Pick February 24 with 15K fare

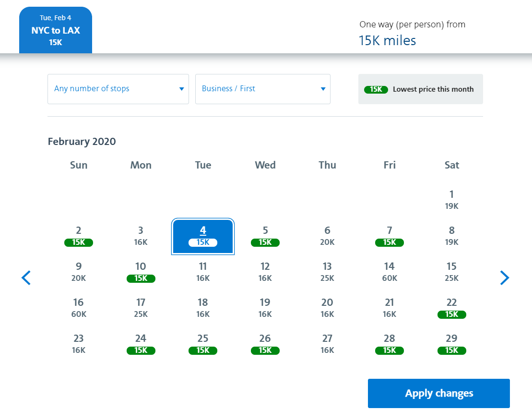pyautogui.click(x=141, y=344)
